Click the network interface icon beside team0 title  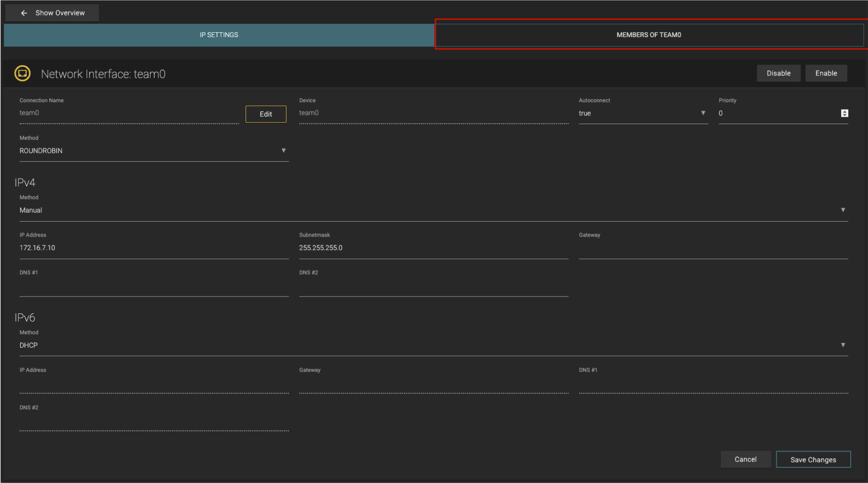point(22,74)
